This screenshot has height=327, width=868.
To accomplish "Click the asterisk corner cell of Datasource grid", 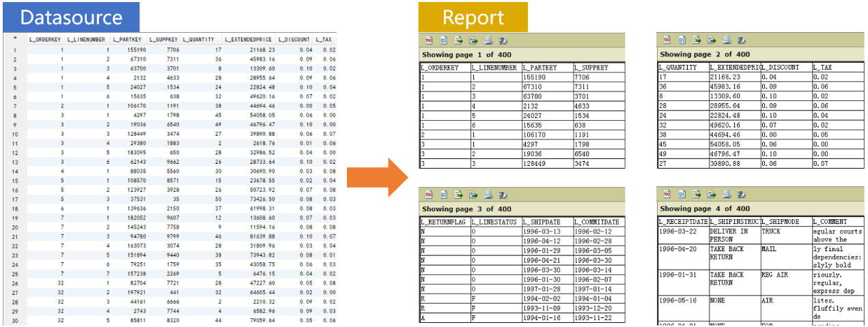I will 15,40.
